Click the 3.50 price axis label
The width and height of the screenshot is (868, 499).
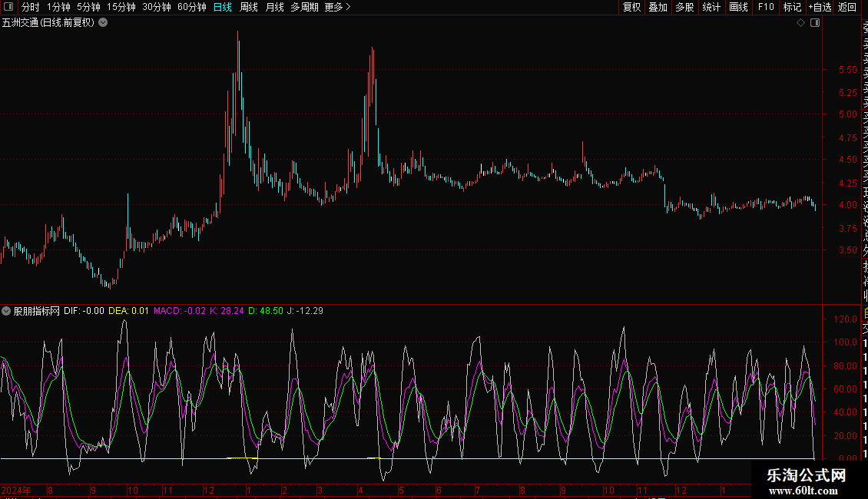847,250
